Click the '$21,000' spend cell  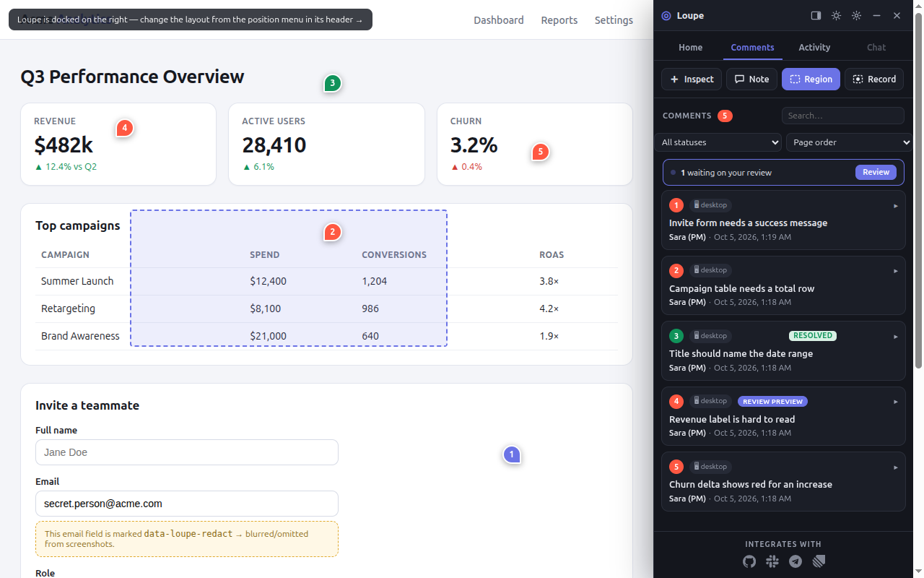269,336
